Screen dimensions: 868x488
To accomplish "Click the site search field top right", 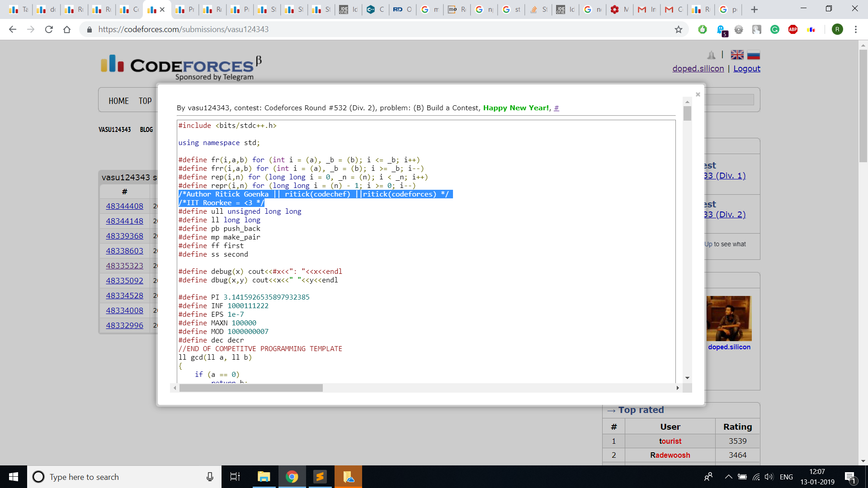I will tap(730, 100).
